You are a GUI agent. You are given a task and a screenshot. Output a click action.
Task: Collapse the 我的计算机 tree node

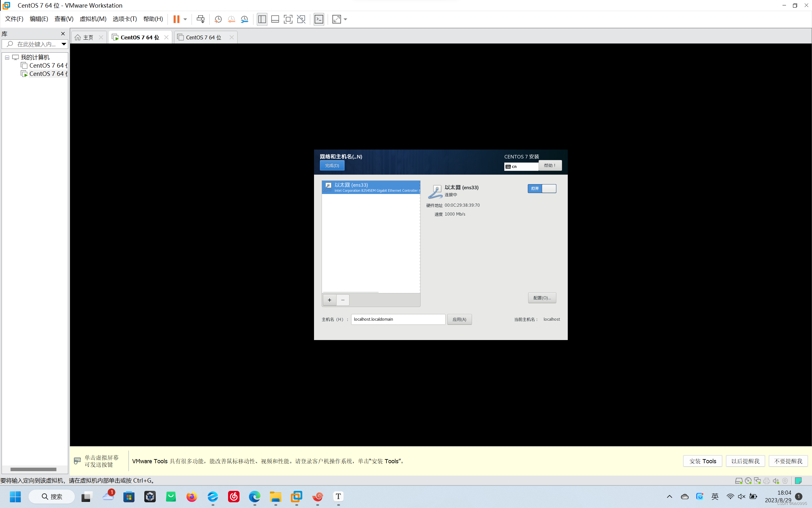[x=7, y=57]
